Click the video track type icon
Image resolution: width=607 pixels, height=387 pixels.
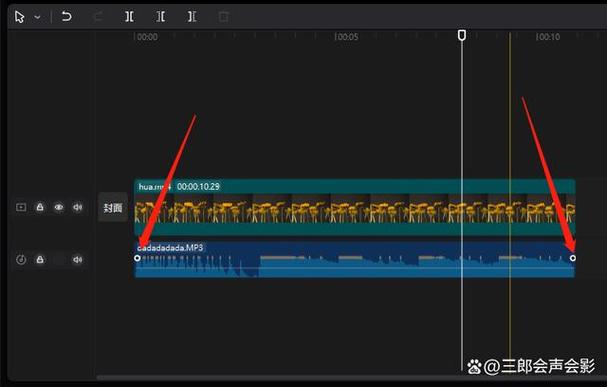point(21,207)
